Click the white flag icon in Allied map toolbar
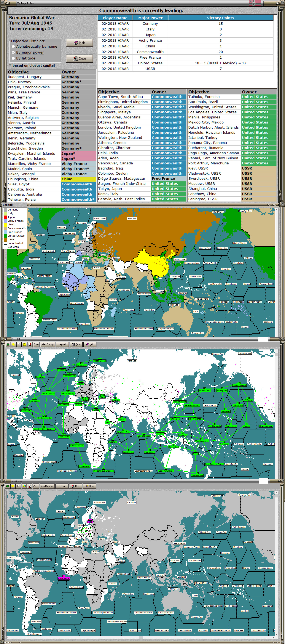Image resolution: width=285 pixels, height=644 pixels. pos(19,344)
